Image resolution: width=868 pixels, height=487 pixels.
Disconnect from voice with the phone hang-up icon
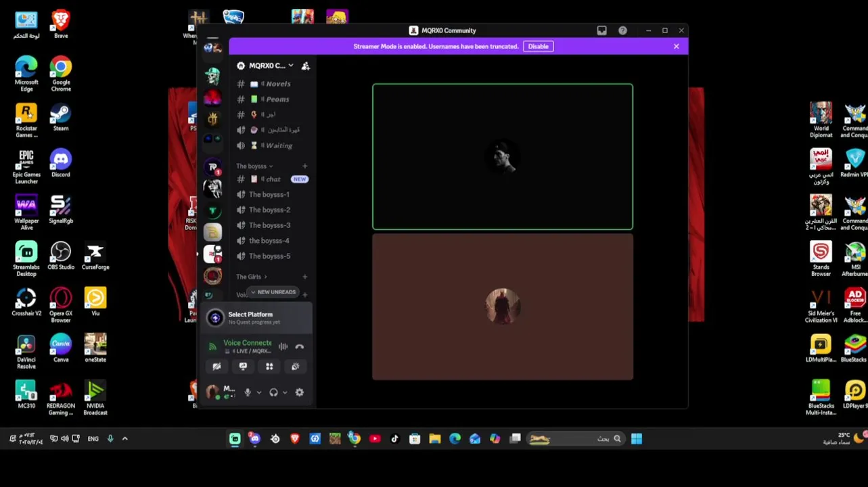tap(299, 346)
